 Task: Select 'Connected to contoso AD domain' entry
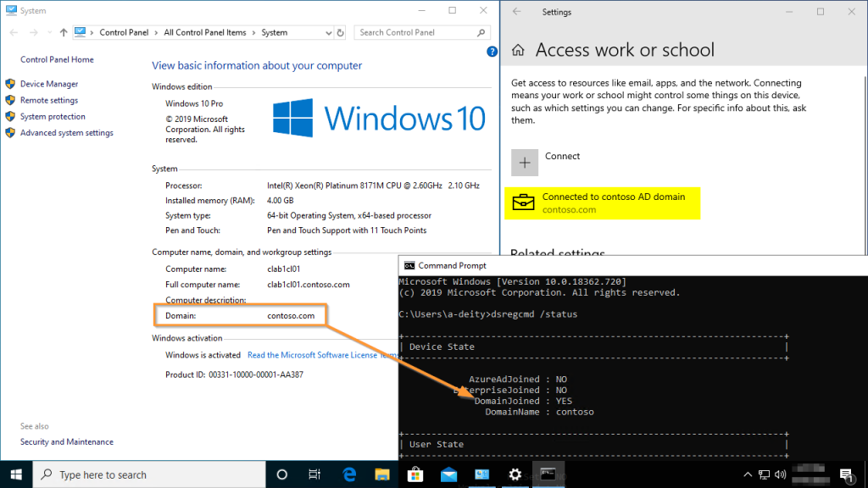(603, 203)
